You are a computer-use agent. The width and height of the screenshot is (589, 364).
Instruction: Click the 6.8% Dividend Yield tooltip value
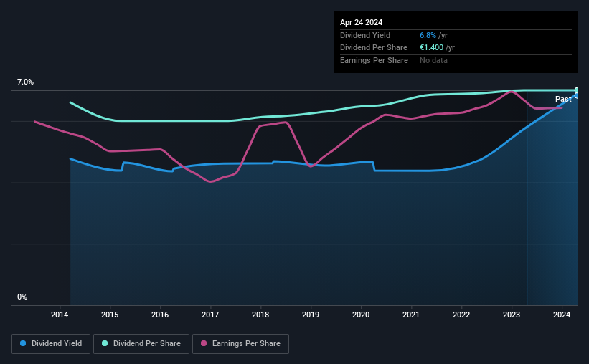tap(428, 35)
